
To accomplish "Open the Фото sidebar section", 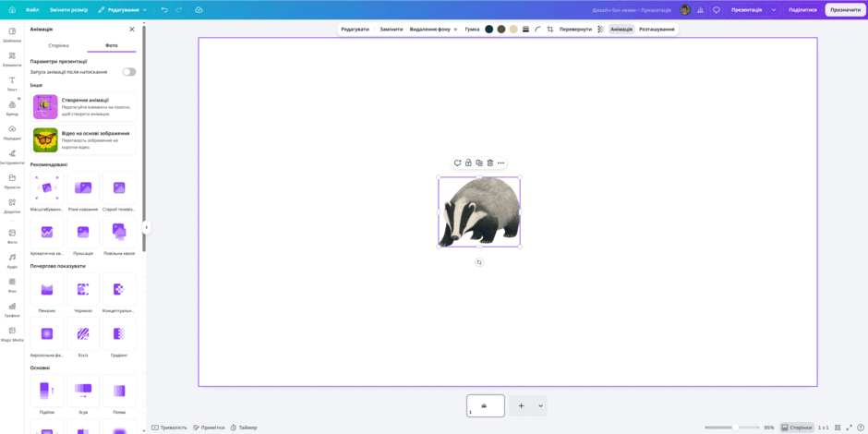I will point(12,235).
